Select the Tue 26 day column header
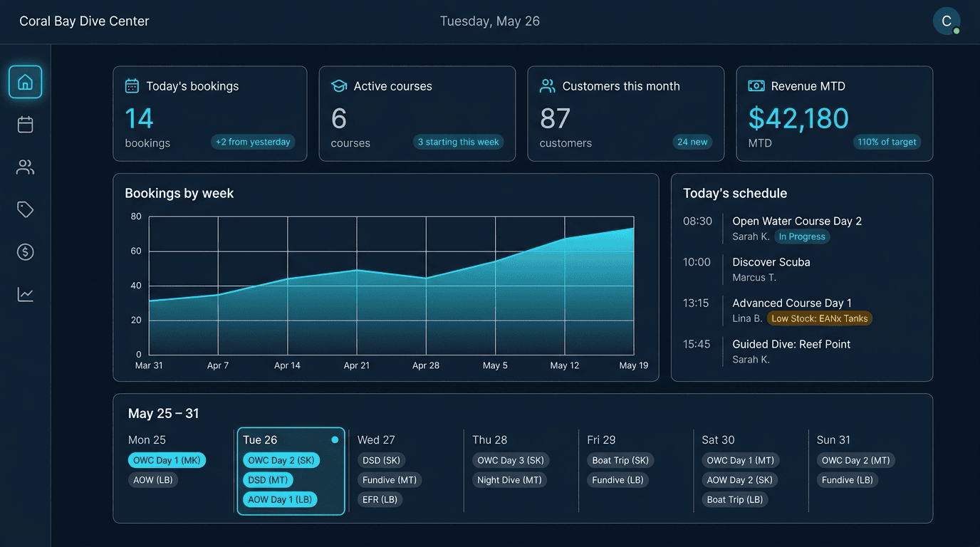980x547 pixels. click(260, 440)
